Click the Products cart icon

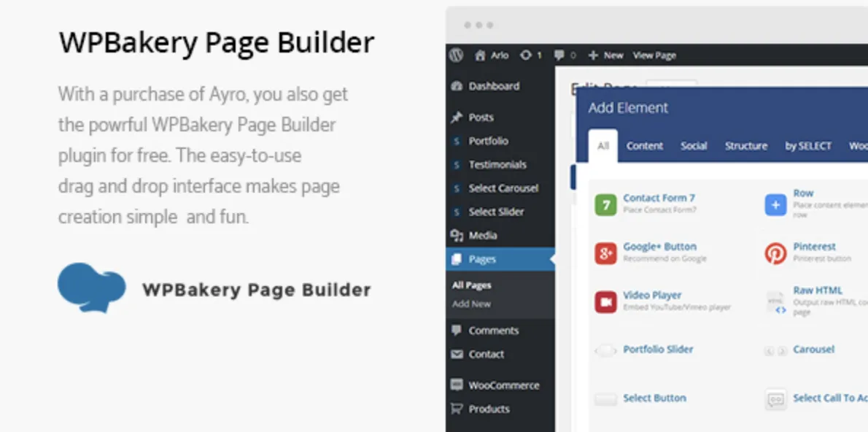point(457,409)
